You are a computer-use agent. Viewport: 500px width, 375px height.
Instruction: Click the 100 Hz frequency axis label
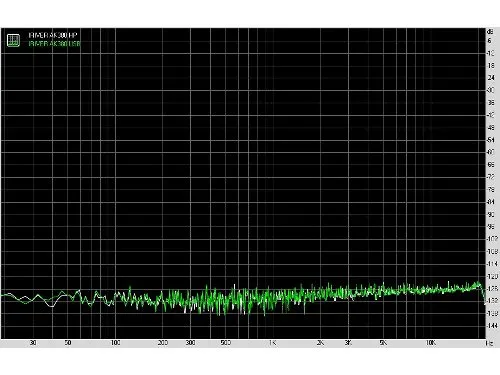[x=115, y=343]
